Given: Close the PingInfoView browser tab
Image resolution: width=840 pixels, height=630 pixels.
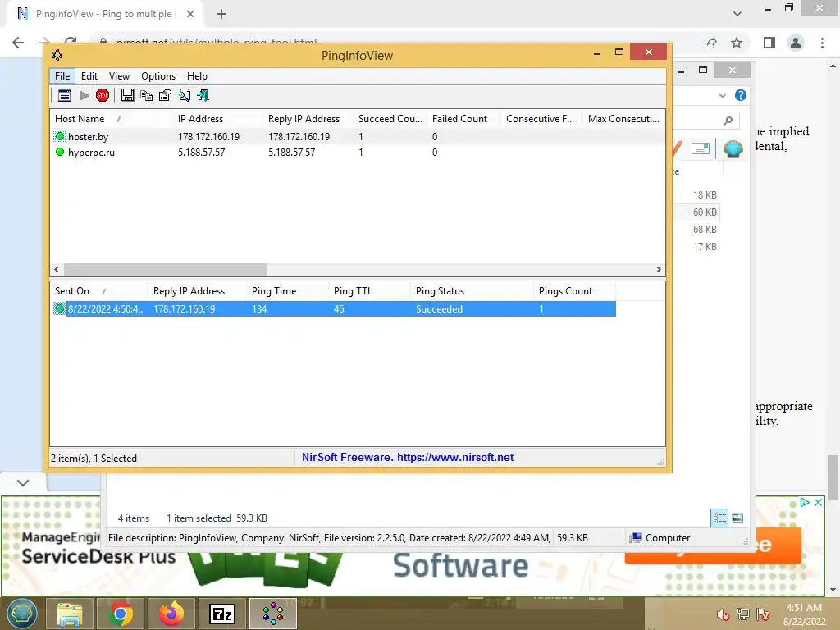Looking at the screenshot, I should (190, 14).
